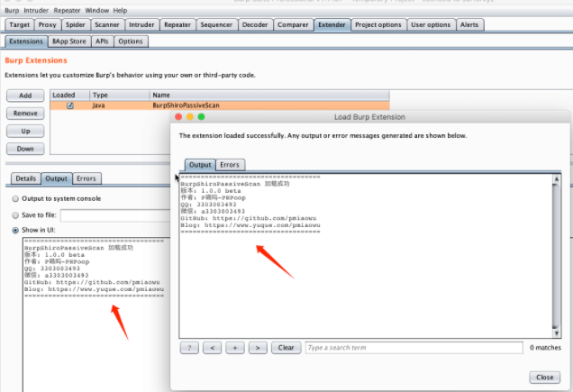Click the red close dot of dialog

click(x=178, y=117)
